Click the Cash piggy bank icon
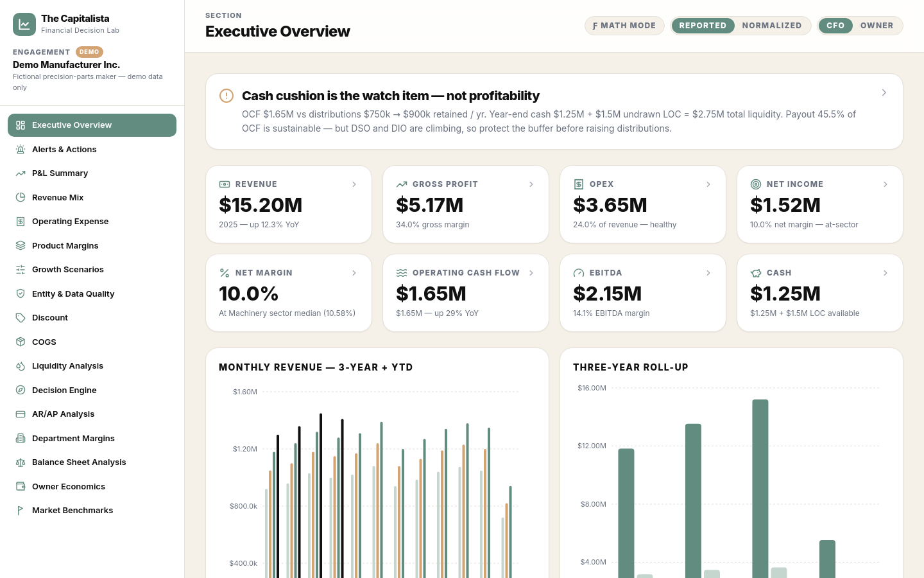Image resolution: width=924 pixels, height=578 pixels. [x=756, y=273]
